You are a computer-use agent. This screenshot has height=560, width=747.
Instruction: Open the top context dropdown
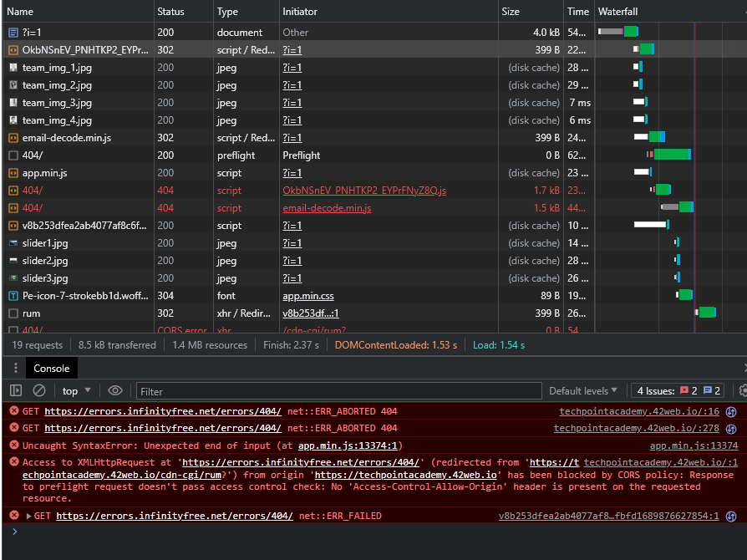coord(76,391)
